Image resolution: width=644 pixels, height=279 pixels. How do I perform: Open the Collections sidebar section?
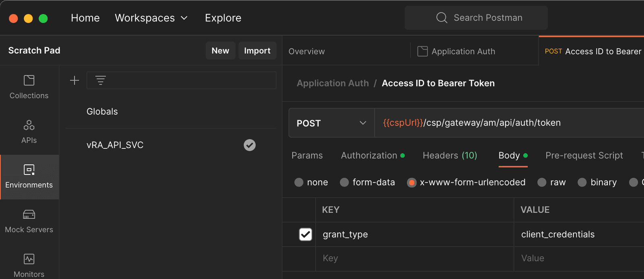[29, 87]
